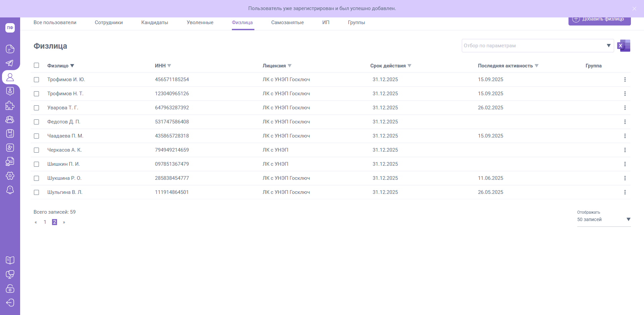Screen dimensions: 644x315
Task: Toggle the select-all checkbox in the table header
Action: 37,65
